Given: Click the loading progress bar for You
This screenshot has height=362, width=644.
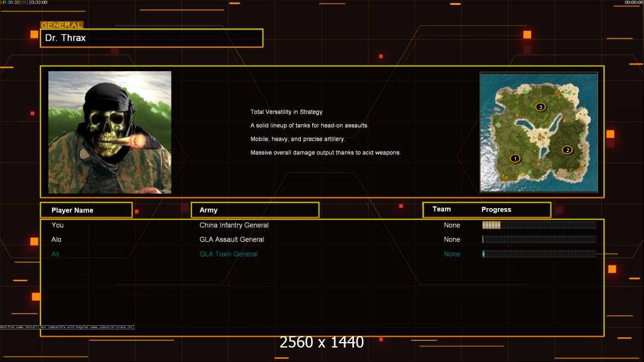Looking at the screenshot, I should click(x=539, y=224).
